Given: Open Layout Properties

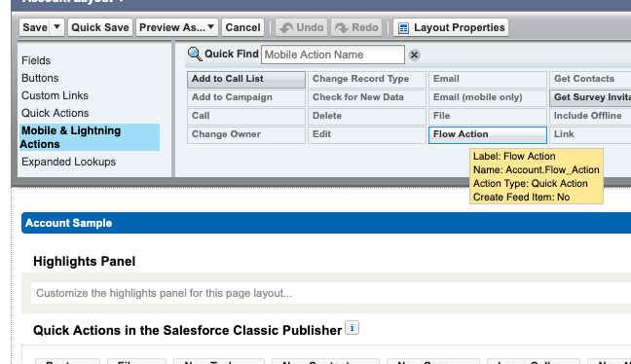Looking at the screenshot, I should tap(451, 27).
